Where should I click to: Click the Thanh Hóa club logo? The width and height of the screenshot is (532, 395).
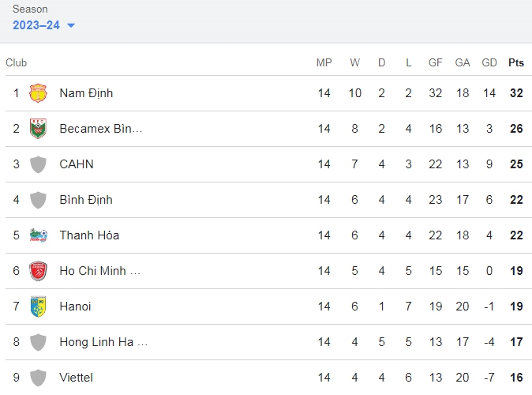pyautogui.click(x=38, y=235)
